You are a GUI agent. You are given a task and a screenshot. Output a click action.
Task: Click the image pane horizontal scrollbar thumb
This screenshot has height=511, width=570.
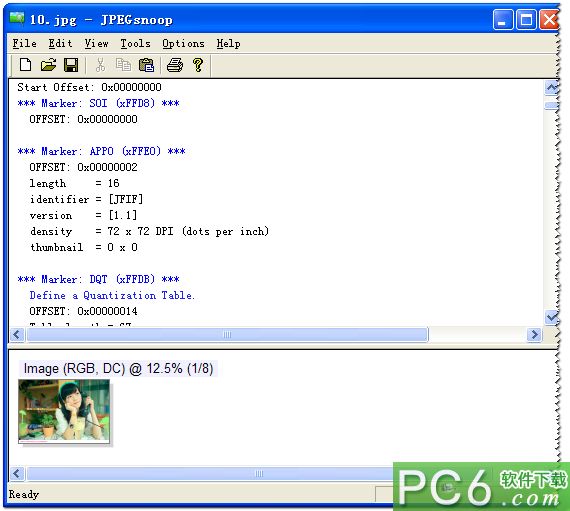pyautogui.click(x=210, y=474)
